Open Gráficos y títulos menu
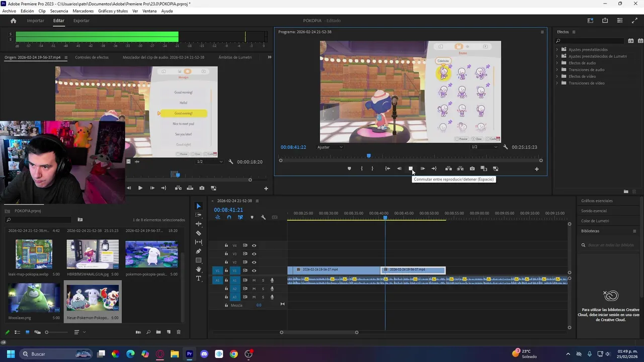This screenshot has height=362, width=644. [x=113, y=11]
